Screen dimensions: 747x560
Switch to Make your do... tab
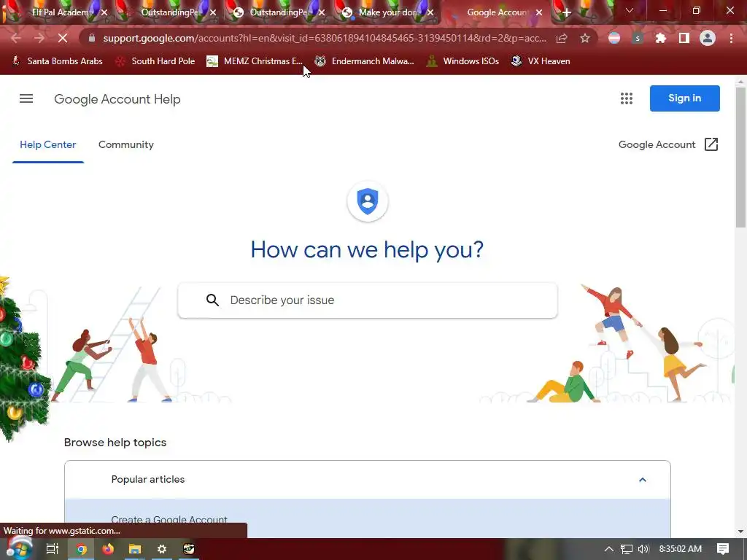click(x=388, y=12)
